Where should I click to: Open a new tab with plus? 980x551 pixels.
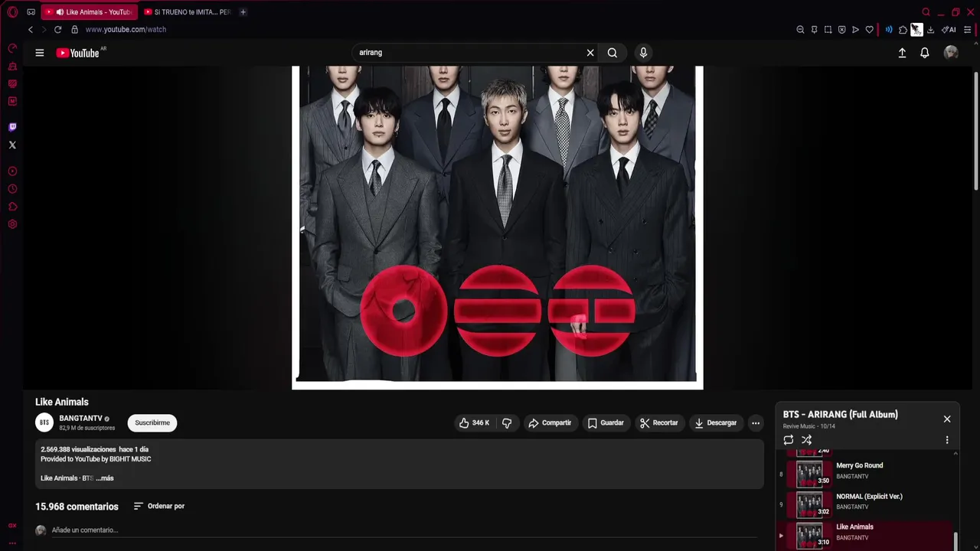[243, 12]
